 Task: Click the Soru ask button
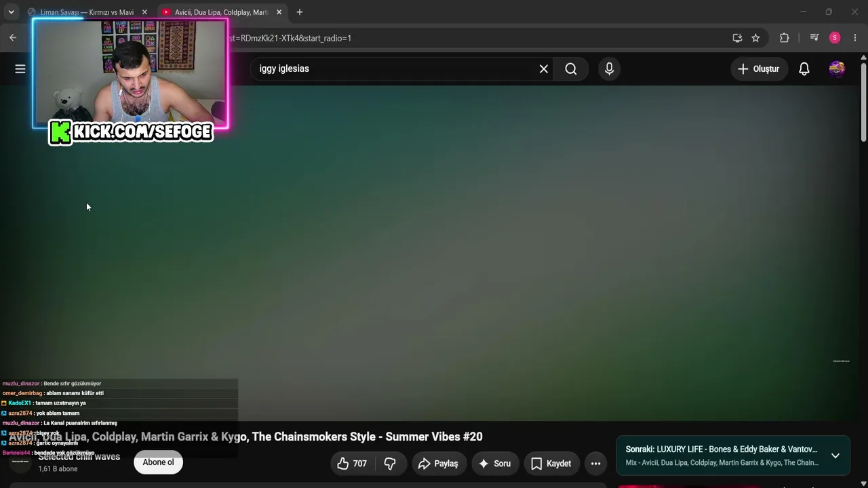(x=494, y=464)
